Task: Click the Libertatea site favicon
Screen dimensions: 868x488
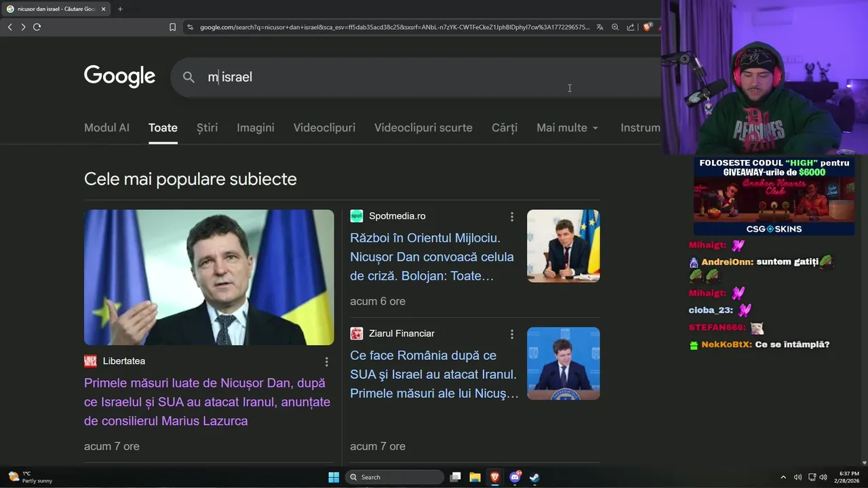Action: tap(90, 361)
